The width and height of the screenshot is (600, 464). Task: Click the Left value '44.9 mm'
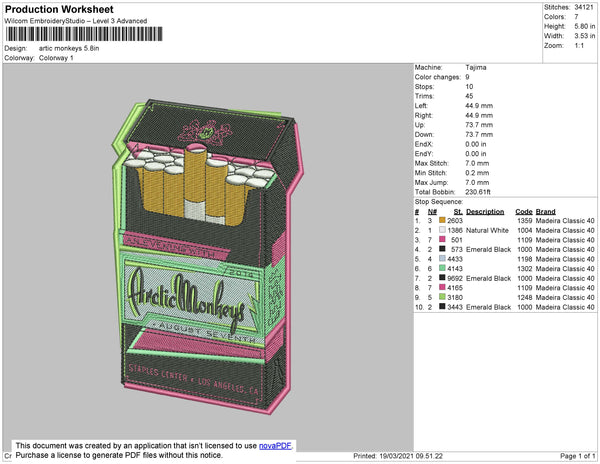click(x=479, y=106)
